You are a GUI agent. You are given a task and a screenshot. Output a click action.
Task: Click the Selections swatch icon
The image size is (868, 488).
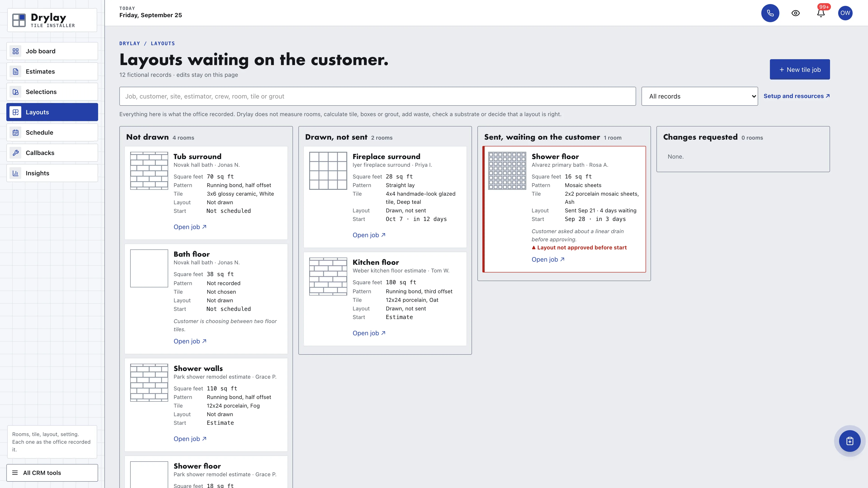tap(16, 92)
